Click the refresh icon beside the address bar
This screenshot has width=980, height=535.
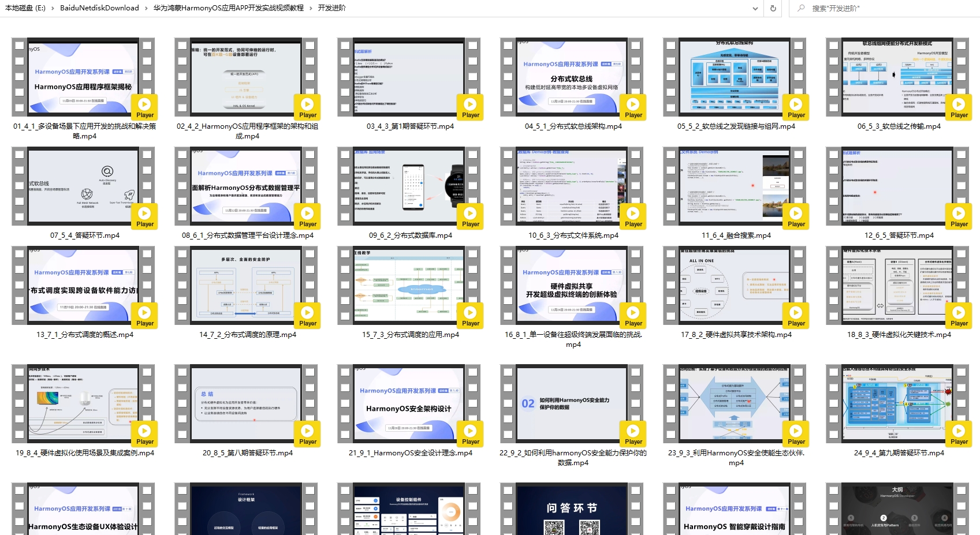pyautogui.click(x=773, y=8)
